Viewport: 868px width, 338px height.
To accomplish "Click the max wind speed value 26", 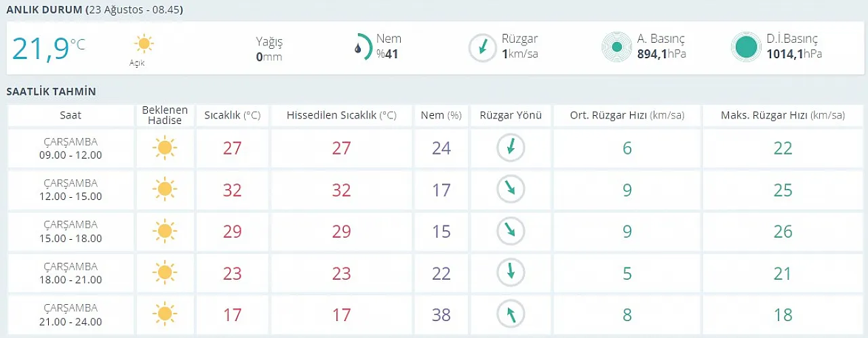I will [783, 231].
